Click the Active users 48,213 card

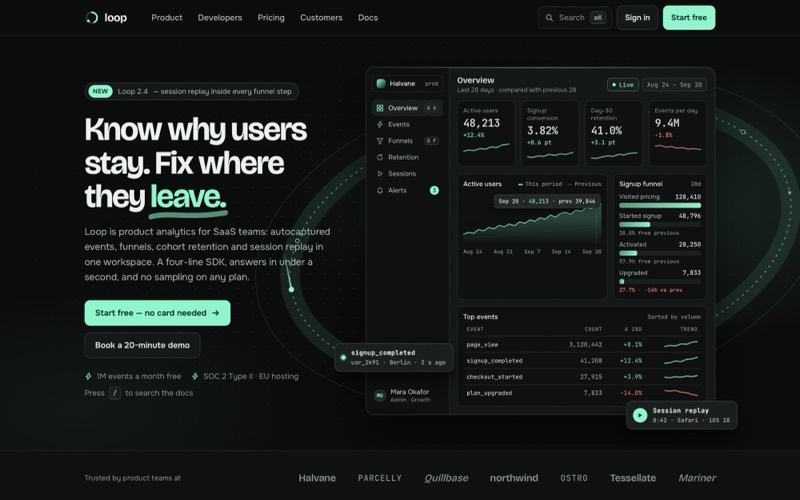[486, 134]
